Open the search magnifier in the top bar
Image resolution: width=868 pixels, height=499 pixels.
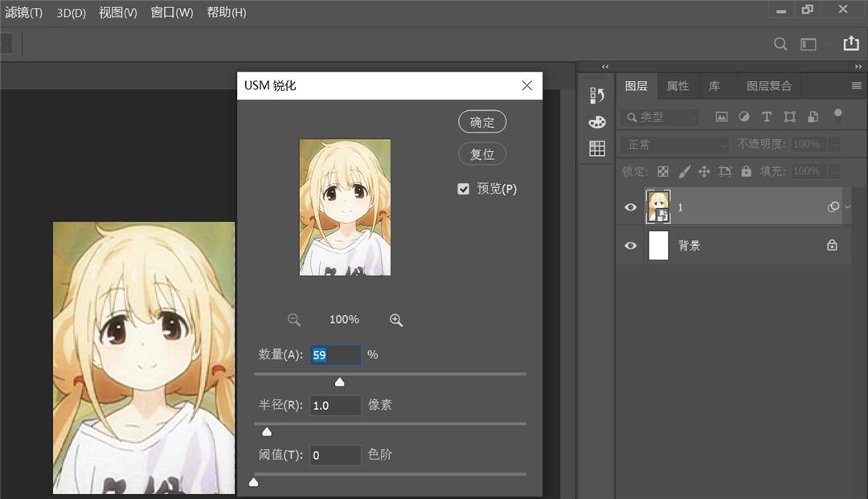point(780,44)
